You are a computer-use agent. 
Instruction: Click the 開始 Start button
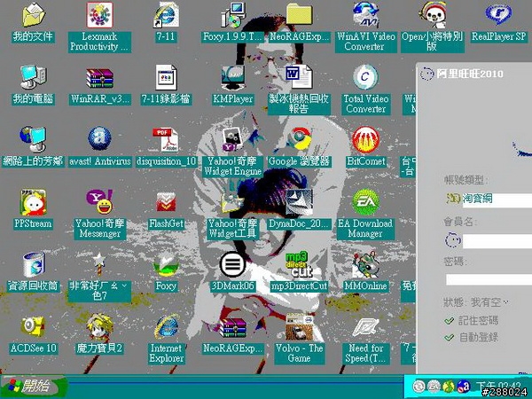[x=34, y=387]
